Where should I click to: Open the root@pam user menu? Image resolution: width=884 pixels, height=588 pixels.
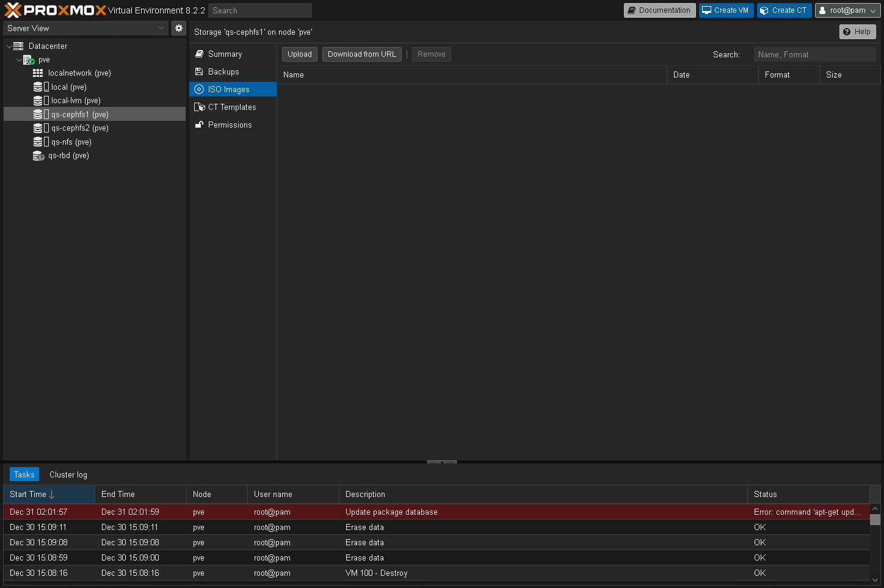point(847,10)
